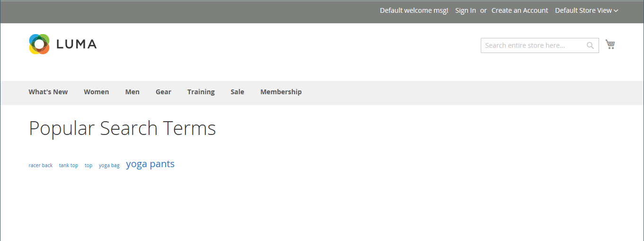Navigate to the Training section

pos(201,92)
